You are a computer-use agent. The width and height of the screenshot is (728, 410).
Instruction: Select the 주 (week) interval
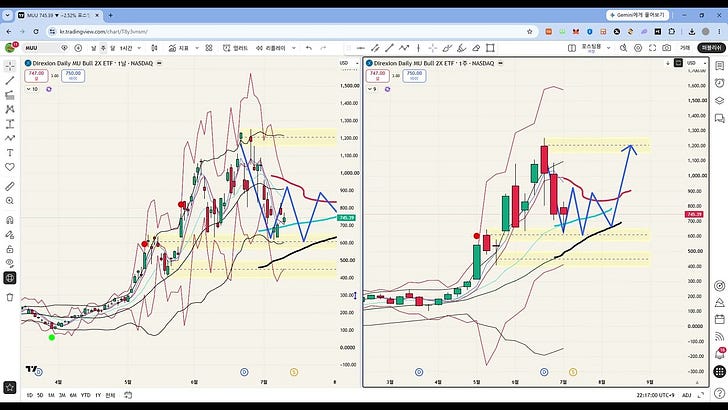coord(103,48)
